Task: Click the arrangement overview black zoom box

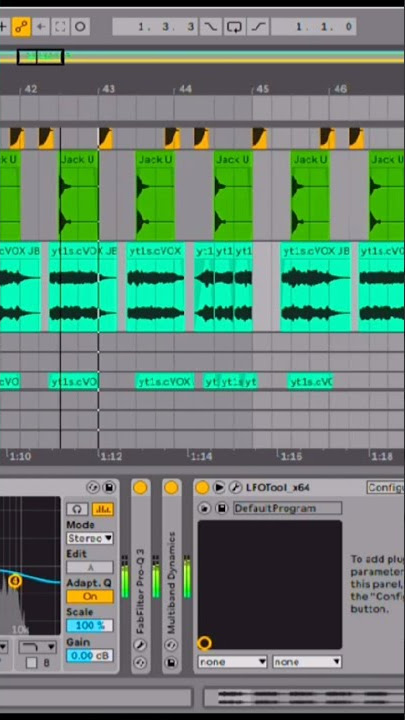Action: coord(40,57)
